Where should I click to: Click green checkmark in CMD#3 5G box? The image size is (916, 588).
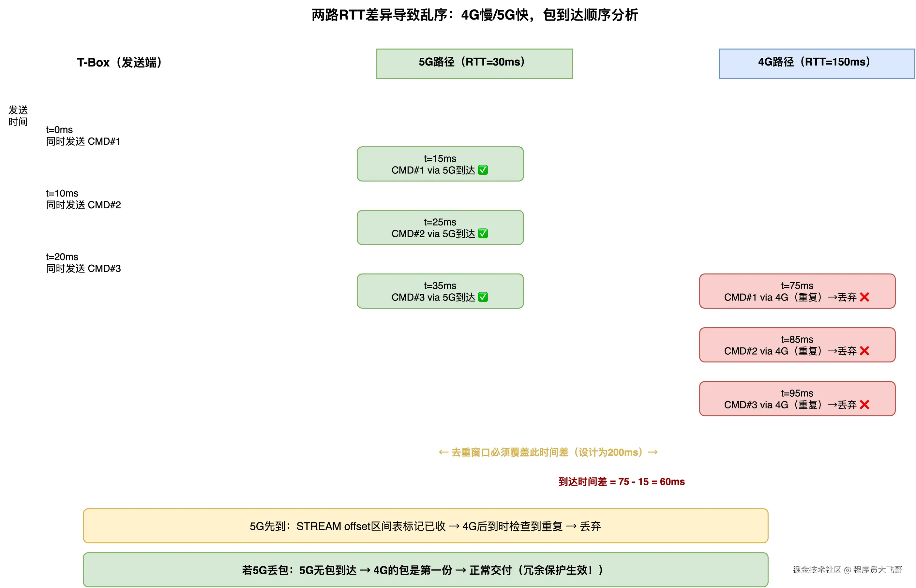483,297
